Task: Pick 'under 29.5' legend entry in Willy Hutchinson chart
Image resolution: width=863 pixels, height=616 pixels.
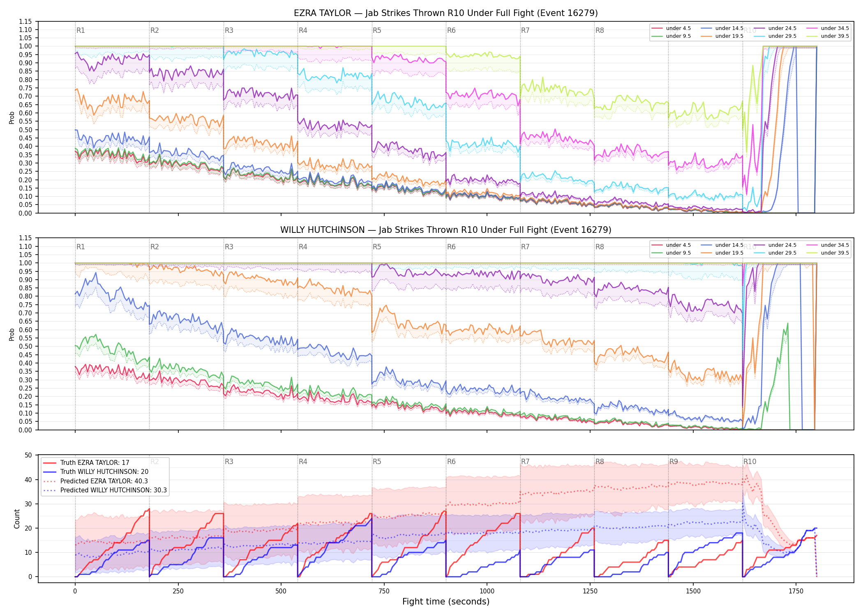Action: (x=775, y=253)
